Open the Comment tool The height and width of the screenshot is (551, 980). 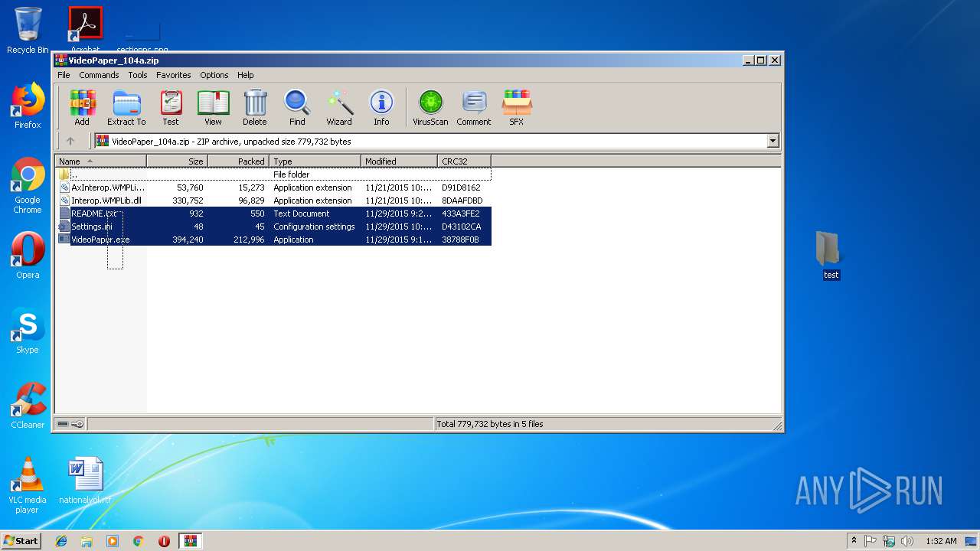[x=474, y=107]
